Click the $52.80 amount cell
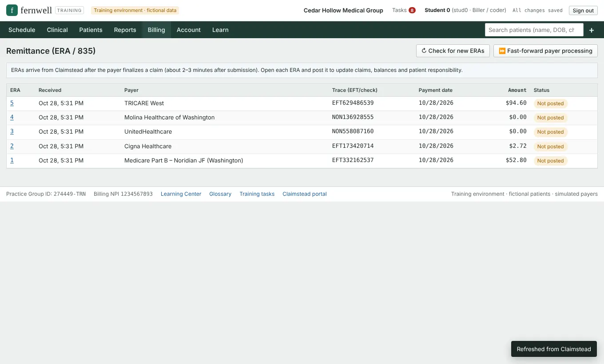This screenshot has width=604, height=364. click(x=516, y=160)
